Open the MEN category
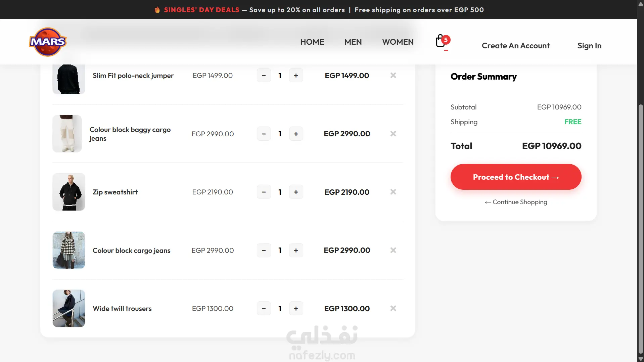The height and width of the screenshot is (362, 644). pyautogui.click(x=353, y=42)
